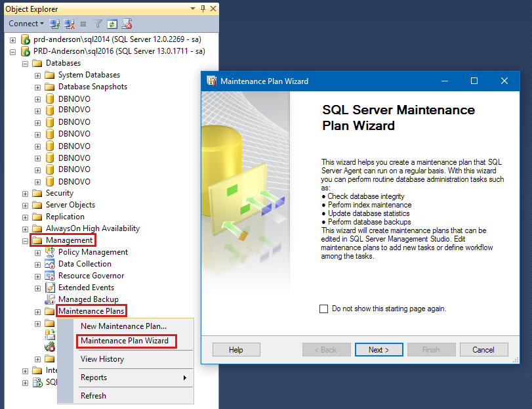The height and width of the screenshot is (409, 532).
Task: Expand the Maintenance Plans node
Action: tap(37, 312)
